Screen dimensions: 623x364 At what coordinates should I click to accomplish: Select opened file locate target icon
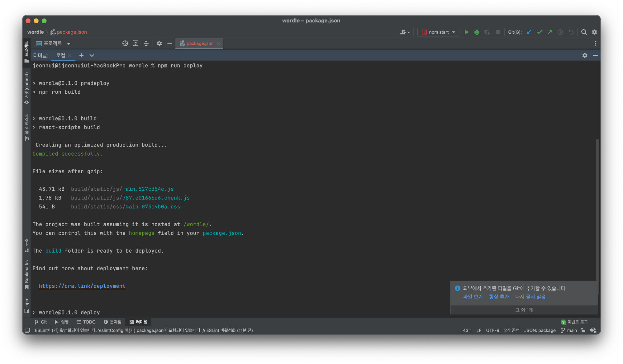point(125,43)
